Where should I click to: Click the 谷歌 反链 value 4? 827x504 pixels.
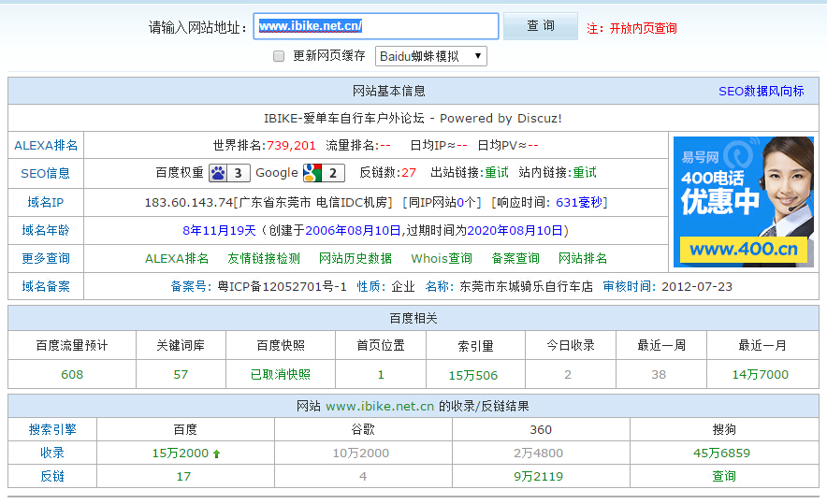pos(363,477)
